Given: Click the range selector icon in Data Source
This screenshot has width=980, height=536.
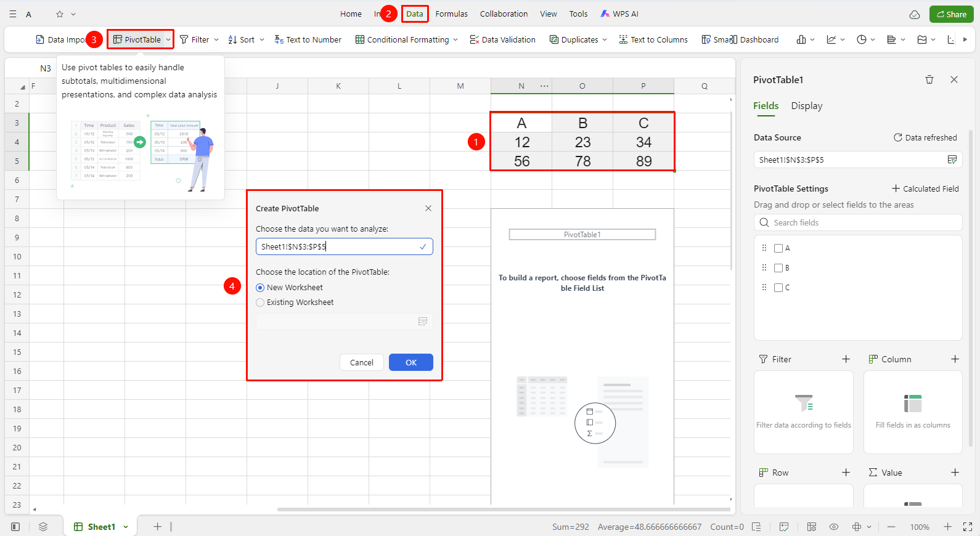Looking at the screenshot, I should coord(952,160).
